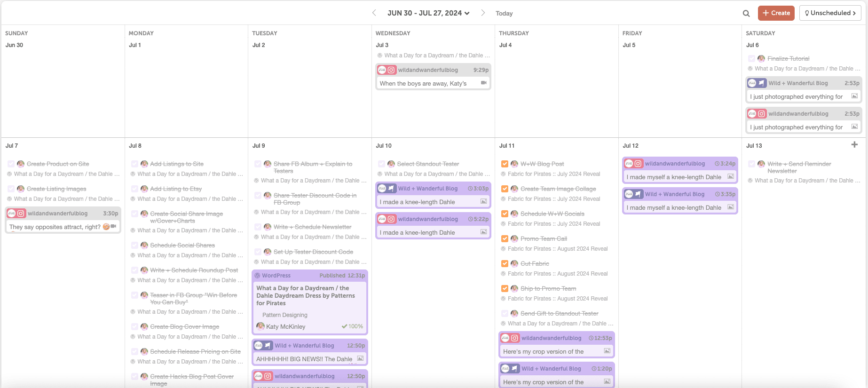The width and height of the screenshot is (868, 388).
Task: Click the search magnifier icon
Action: tap(746, 13)
